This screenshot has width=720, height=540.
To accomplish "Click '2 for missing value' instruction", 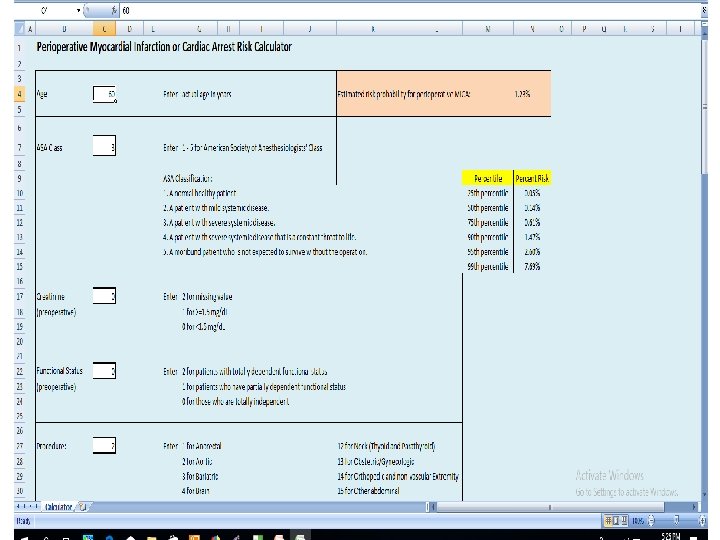I will [207, 297].
